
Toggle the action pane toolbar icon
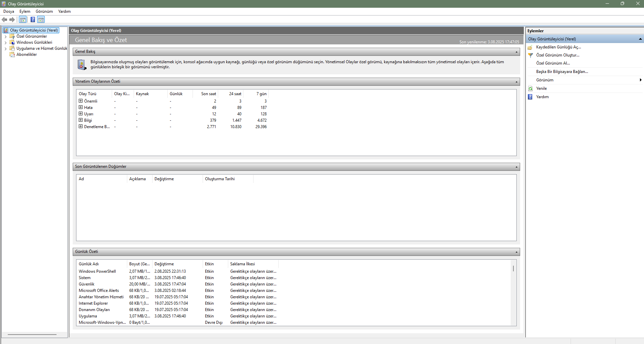click(41, 20)
